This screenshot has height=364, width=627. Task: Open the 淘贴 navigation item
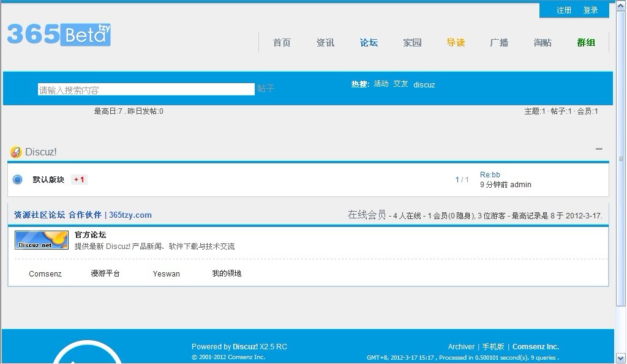coord(543,42)
